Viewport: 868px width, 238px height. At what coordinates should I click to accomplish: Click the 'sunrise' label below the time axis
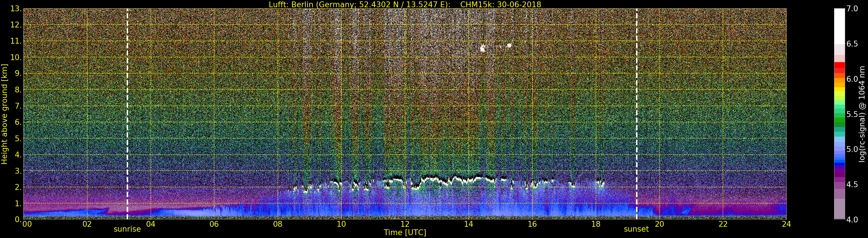[127, 229]
